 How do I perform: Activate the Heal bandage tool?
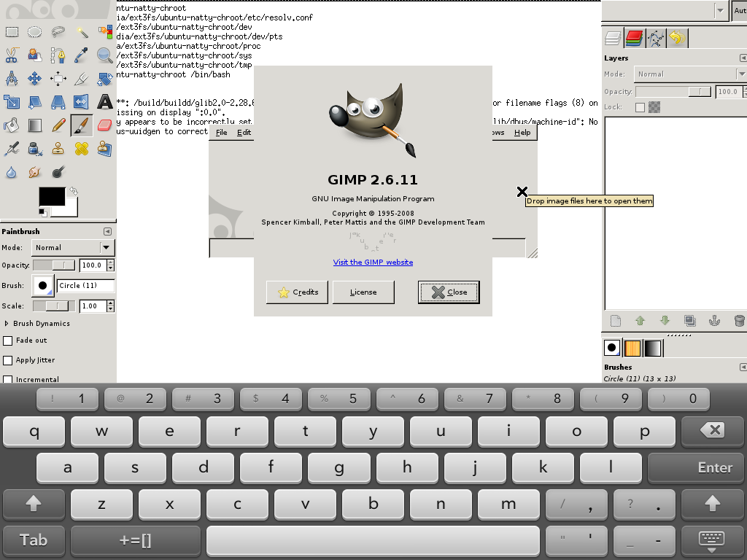coord(82,149)
